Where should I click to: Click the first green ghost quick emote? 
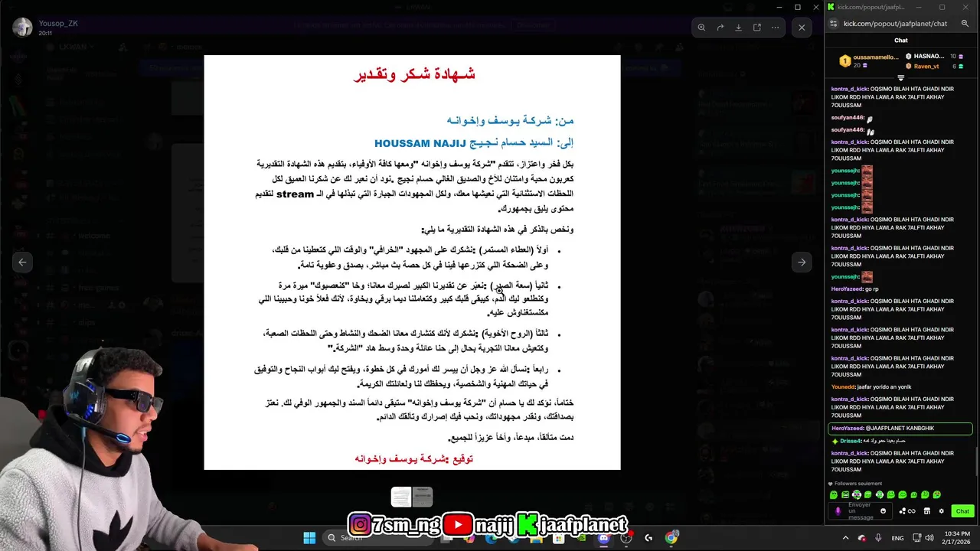click(x=834, y=495)
